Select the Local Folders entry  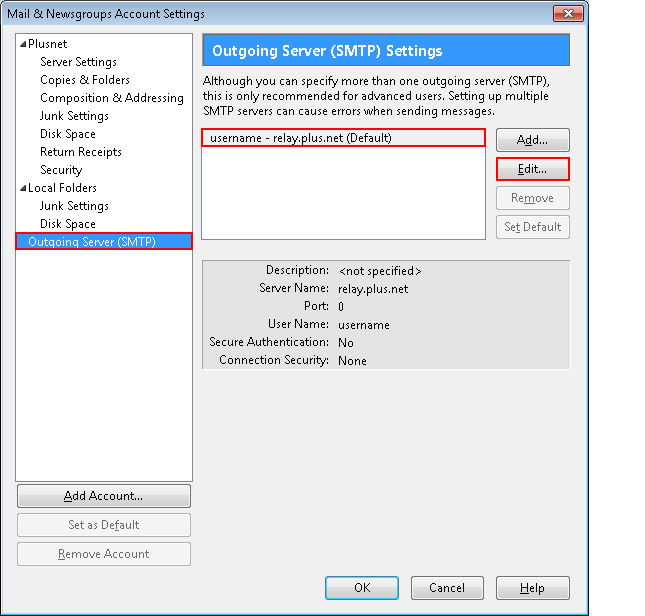[62, 188]
